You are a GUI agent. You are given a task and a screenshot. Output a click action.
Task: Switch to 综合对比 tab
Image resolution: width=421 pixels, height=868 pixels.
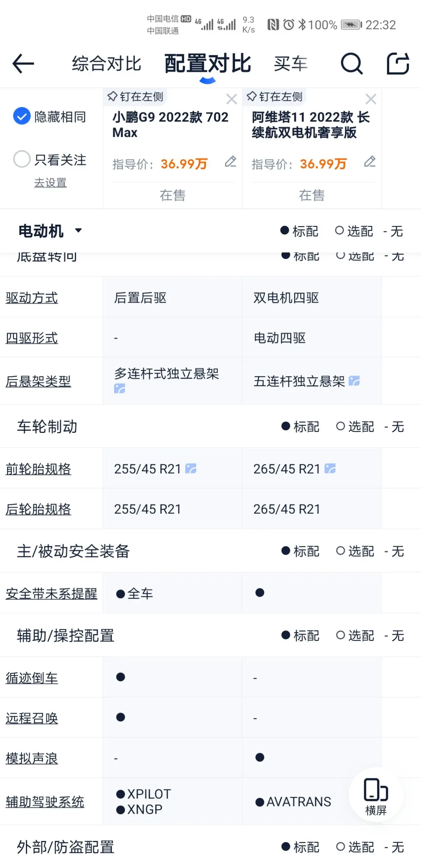(107, 64)
